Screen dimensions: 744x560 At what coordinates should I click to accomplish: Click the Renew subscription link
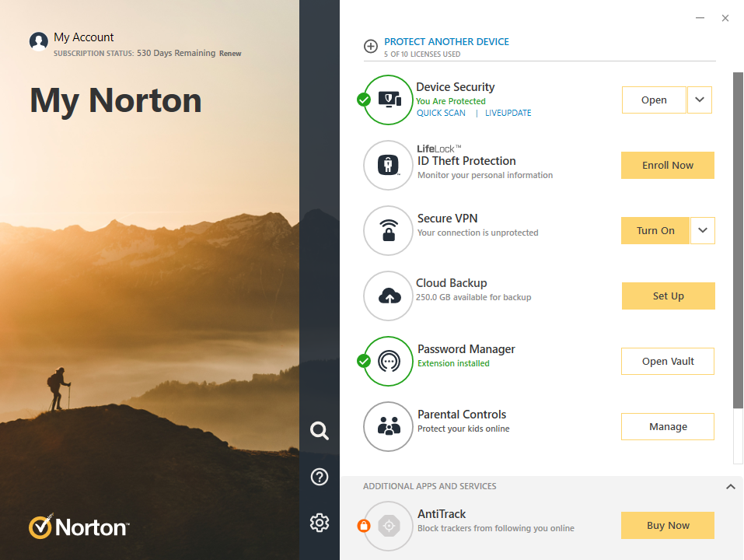pyautogui.click(x=230, y=54)
